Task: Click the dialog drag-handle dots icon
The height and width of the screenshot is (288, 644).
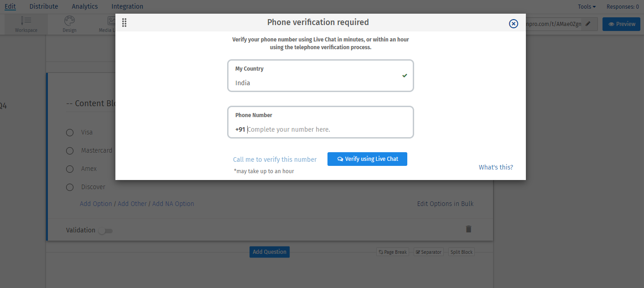Action: tap(124, 22)
